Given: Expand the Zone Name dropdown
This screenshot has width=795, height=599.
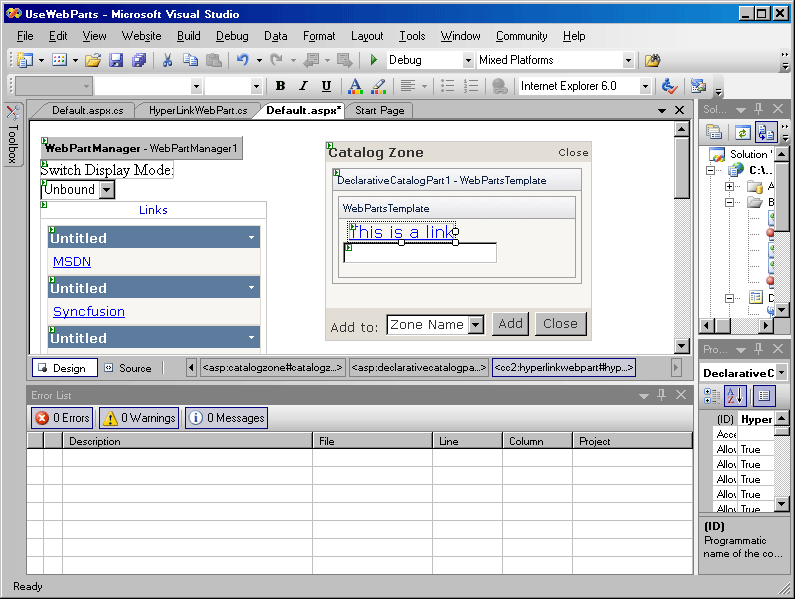Looking at the screenshot, I should click(x=476, y=324).
